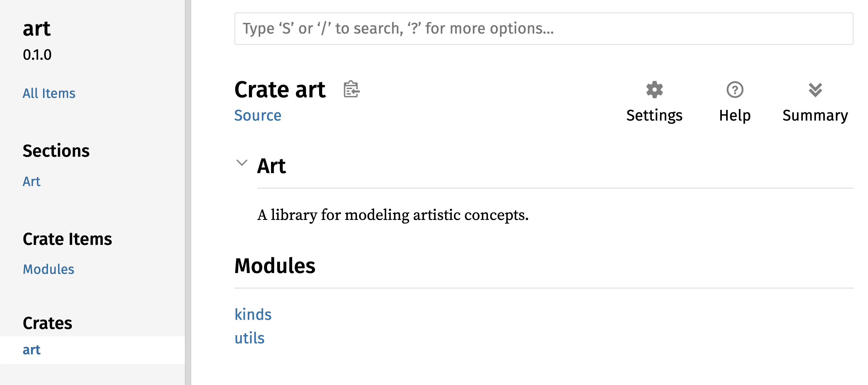Click the Summary text label

[x=815, y=115]
